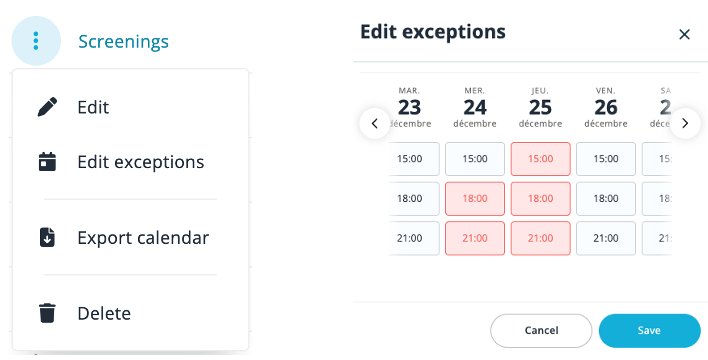
Task: Toggle the 15:00 slot on mercredi 24
Action: tap(475, 159)
